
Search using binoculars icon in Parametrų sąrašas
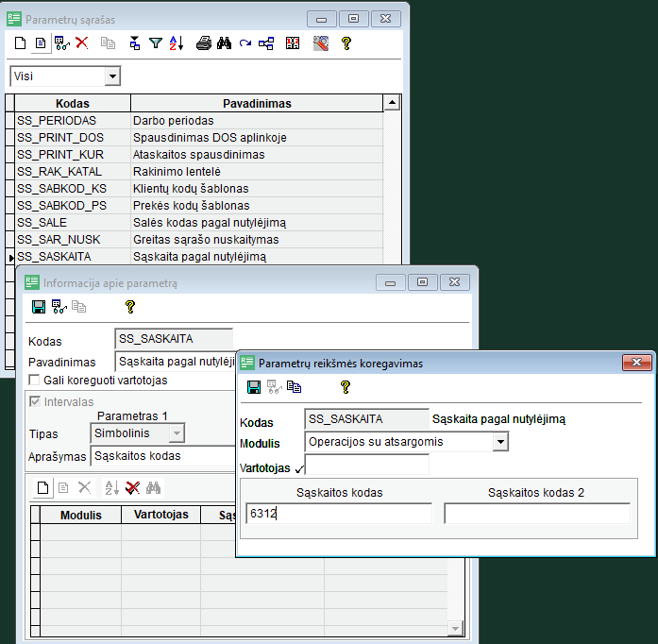point(224,42)
